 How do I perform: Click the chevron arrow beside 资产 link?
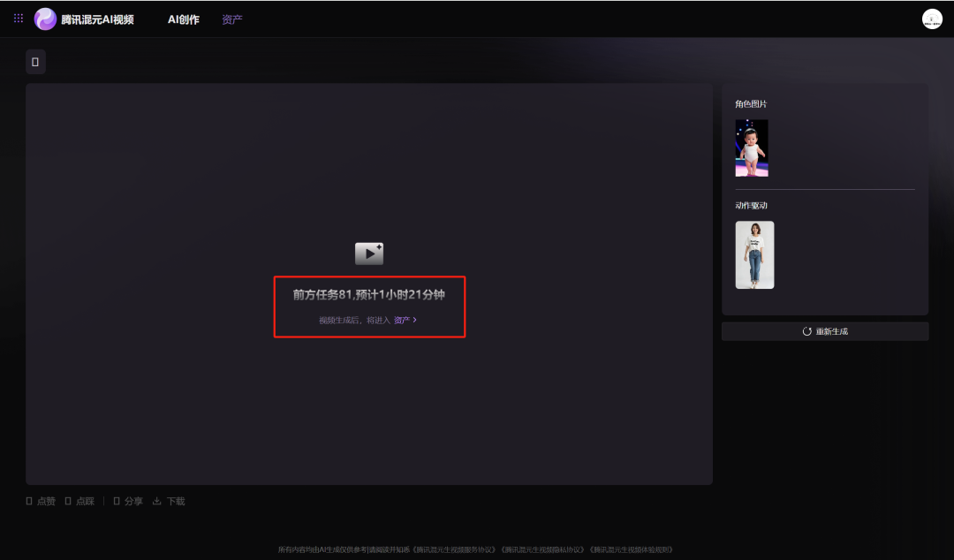pyautogui.click(x=415, y=320)
